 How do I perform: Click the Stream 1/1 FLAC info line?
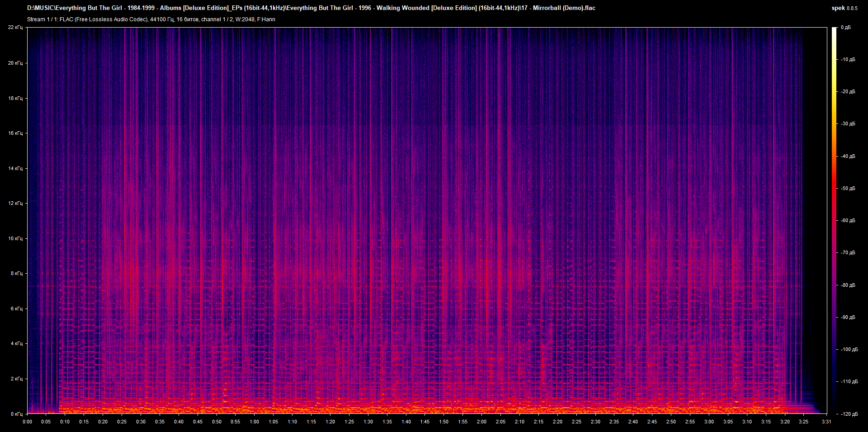(151, 19)
